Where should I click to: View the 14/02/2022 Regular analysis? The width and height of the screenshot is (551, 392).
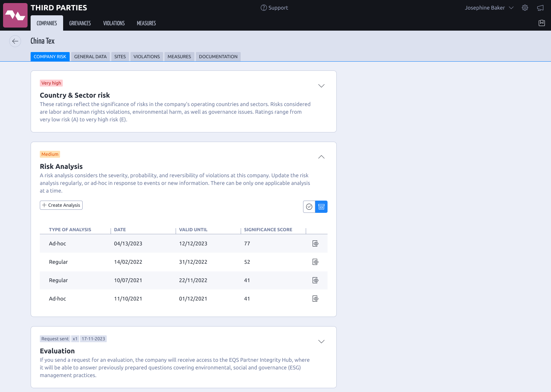click(x=315, y=262)
